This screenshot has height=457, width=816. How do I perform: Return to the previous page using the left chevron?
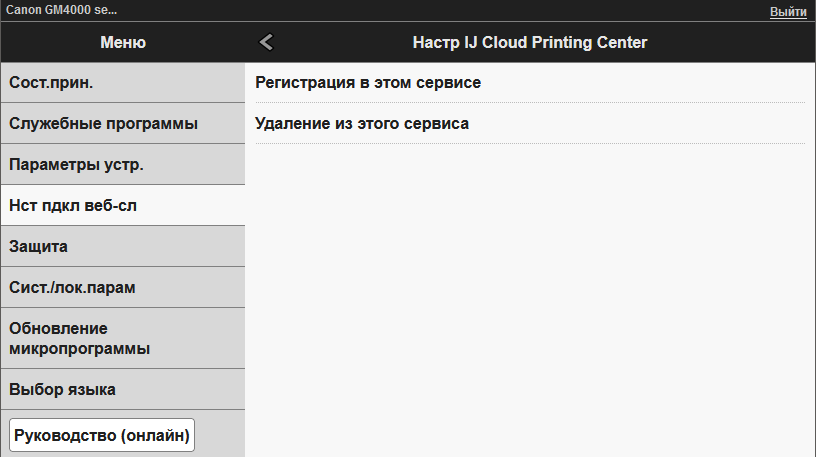[266, 42]
